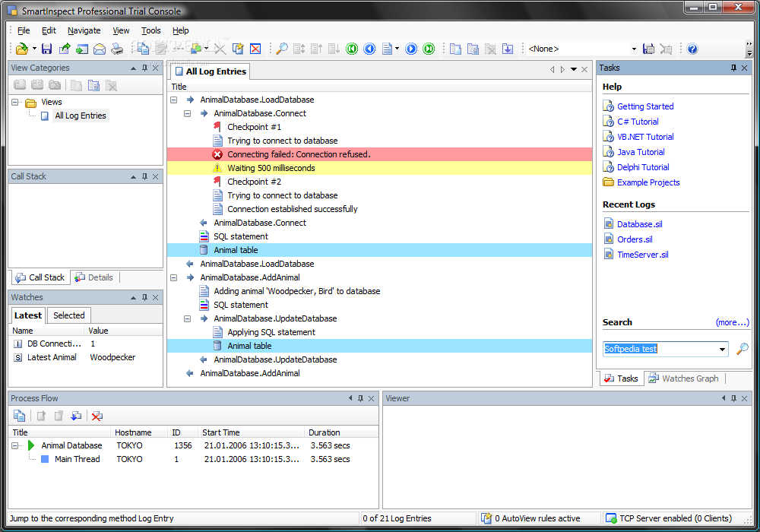Click the edit view icon in View Categories toolbar
760x532 pixels.
pyautogui.click(x=93, y=85)
